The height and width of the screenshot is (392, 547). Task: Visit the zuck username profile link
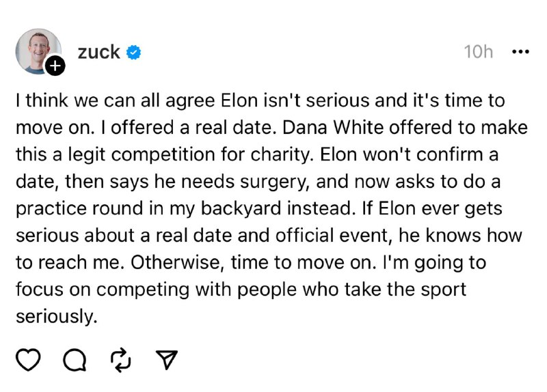[x=100, y=51]
